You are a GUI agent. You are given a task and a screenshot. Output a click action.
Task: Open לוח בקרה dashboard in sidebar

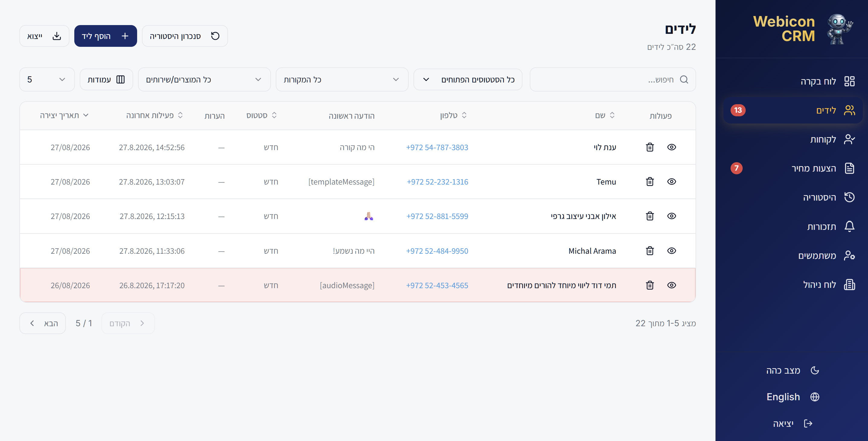pyautogui.click(x=792, y=81)
